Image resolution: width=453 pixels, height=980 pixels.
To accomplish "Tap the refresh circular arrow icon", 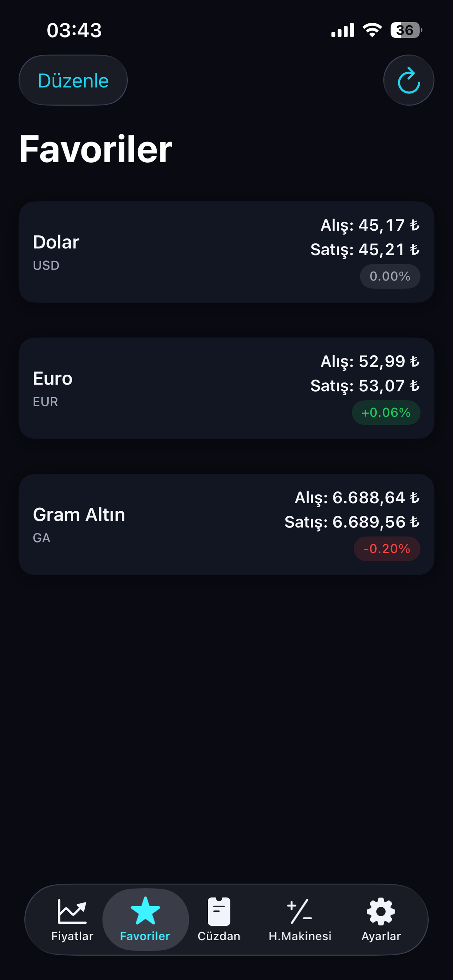I will 409,80.
